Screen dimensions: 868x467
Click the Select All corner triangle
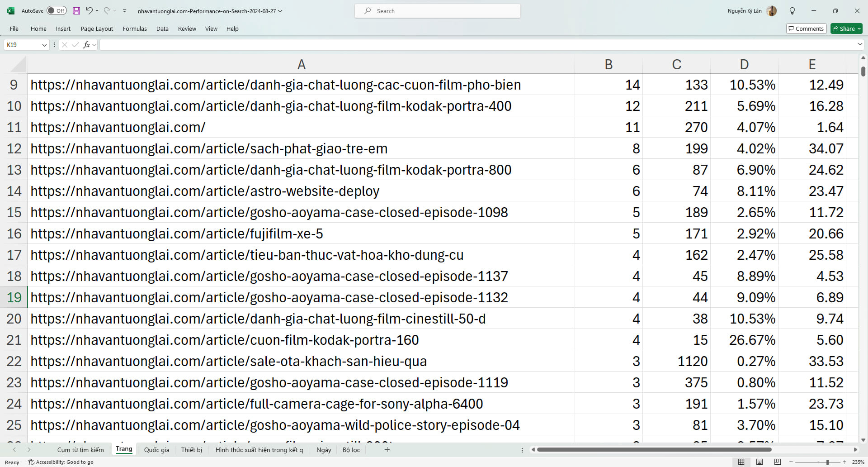click(18, 64)
